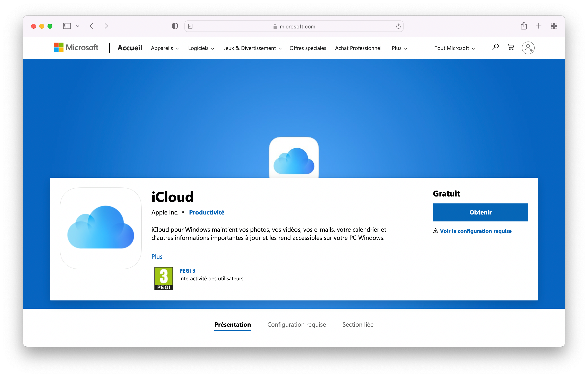The width and height of the screenshot is (588, 377).
Task: Open a new tab with plus icon
Action: 538,26
